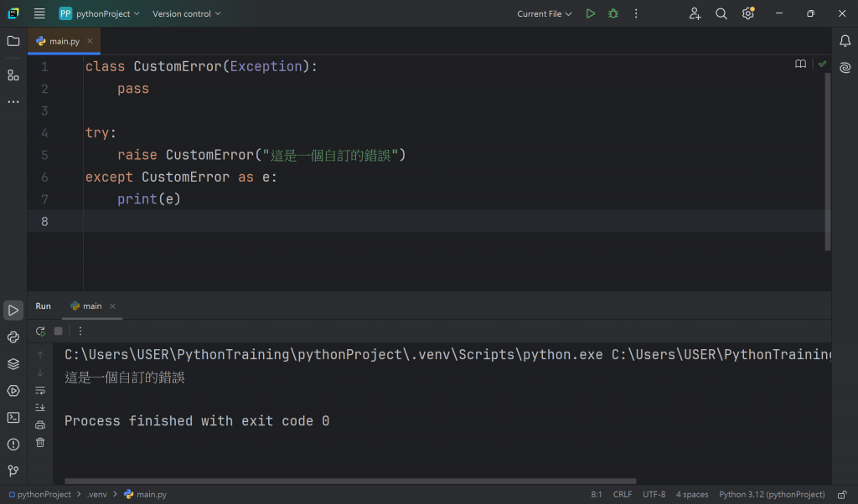Click the editor vertical scrollbar
858x504 pixels.
(827, 162)
